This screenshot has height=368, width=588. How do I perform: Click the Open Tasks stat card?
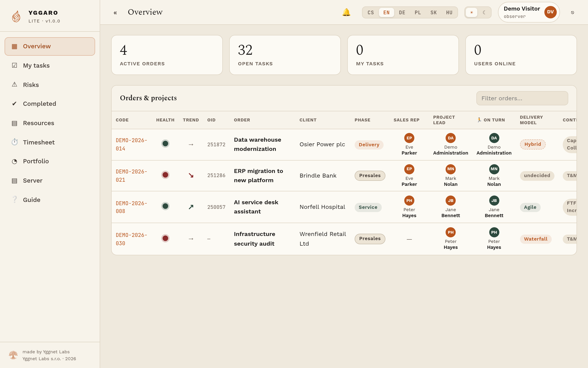285,55
